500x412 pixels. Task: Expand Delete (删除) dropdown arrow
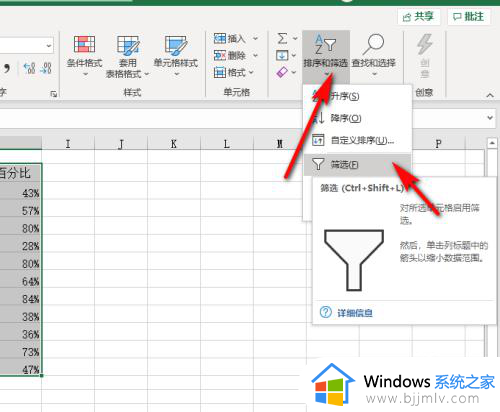(255, 55)
